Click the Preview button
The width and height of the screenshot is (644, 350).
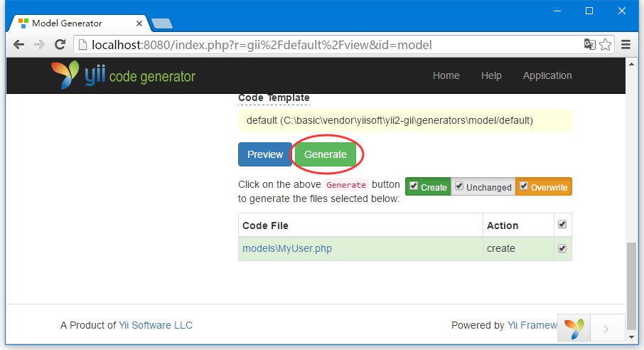(x=265, y=154)
